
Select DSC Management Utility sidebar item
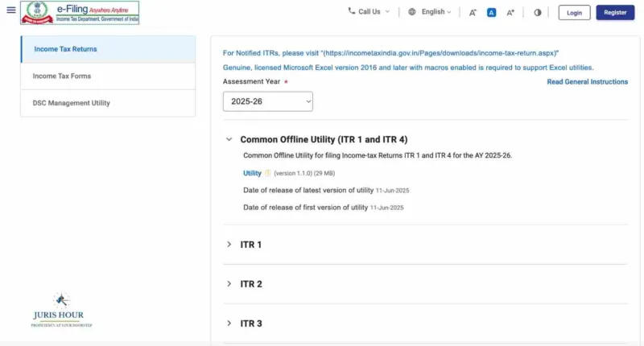coord(108,103)
